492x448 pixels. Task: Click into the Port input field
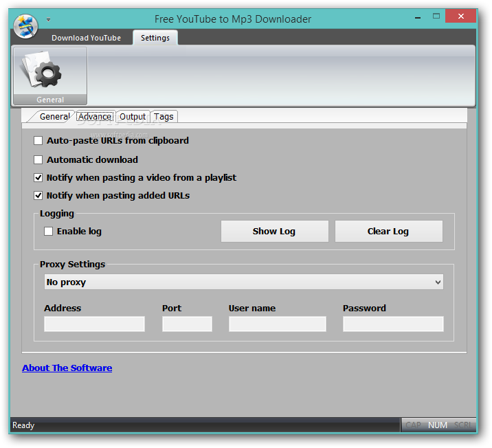[x=187, y=324]
